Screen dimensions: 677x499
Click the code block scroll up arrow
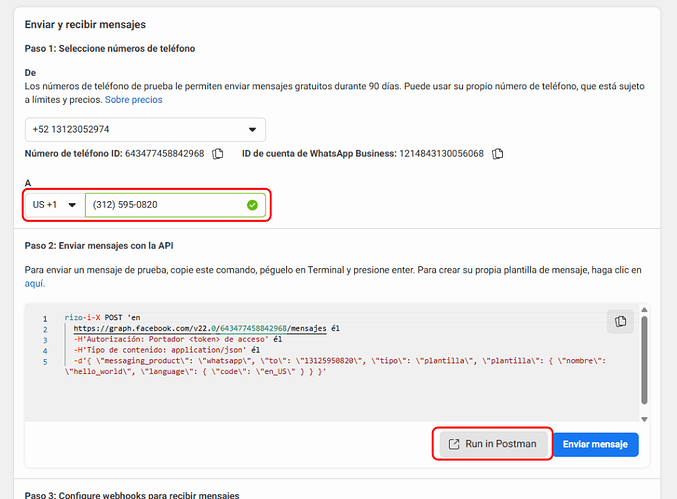tap(644, 312)
